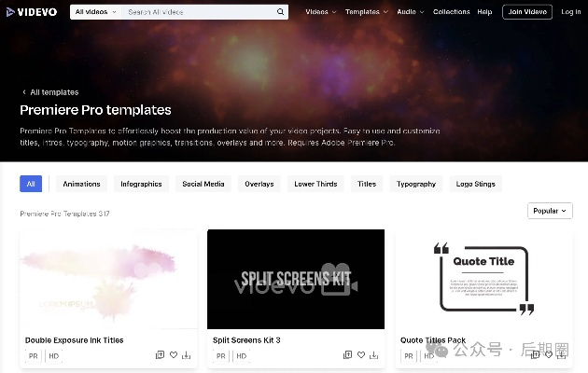Add Double Exposure Ink Titles to collection
Image resolution: width=588 pixels, height=373 pixels.
(x=160, y=354)
